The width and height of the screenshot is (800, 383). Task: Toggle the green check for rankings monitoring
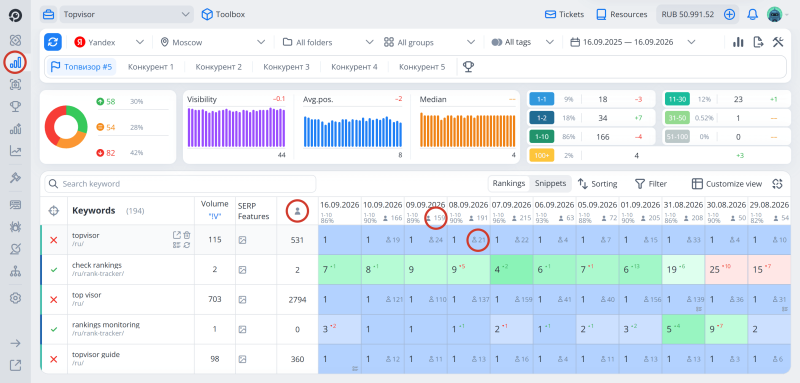(x=54, y=329)
